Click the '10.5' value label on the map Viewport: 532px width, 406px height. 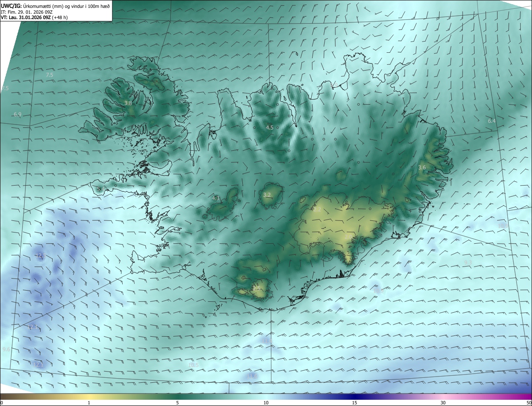[194, 365]
